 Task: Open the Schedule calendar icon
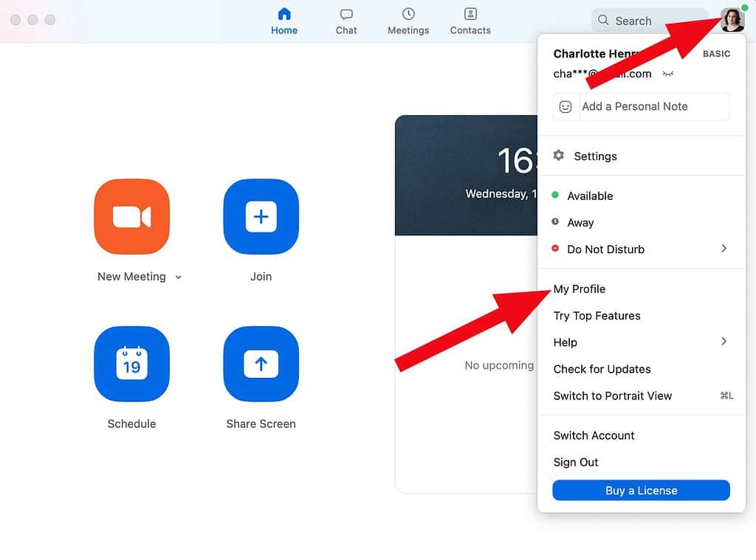pyautogui.click(x=131, y=364)
